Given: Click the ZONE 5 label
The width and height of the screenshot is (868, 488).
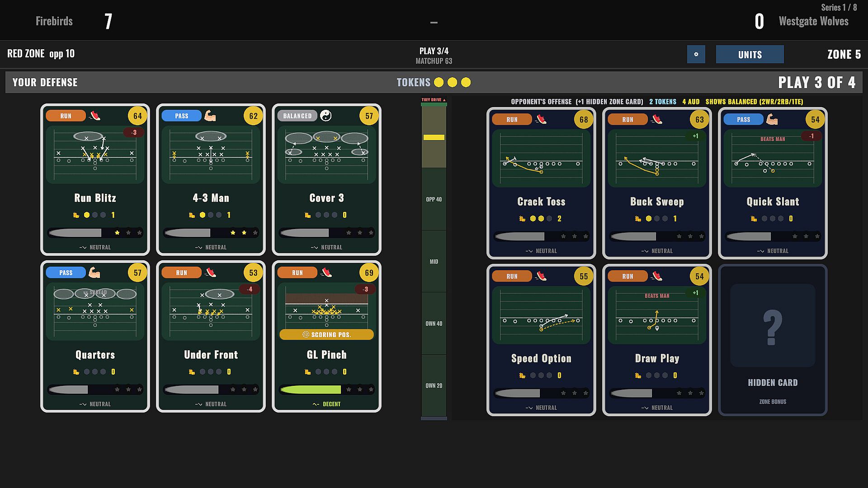Looking at the screenshot, I should click(844, 54).
